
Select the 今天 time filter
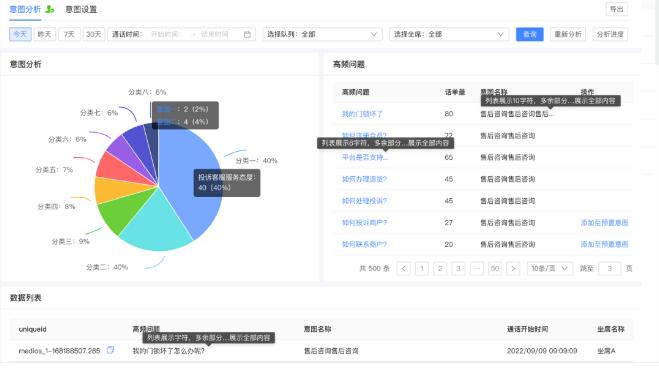click(20, 34)
